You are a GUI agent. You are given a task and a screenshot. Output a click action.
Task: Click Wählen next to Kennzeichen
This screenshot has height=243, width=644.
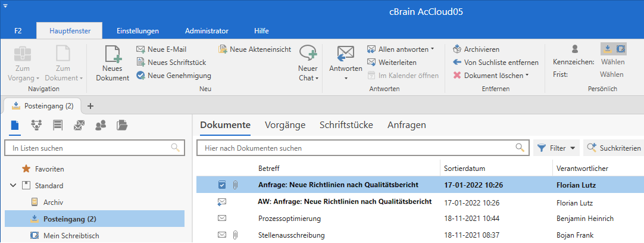612,62
